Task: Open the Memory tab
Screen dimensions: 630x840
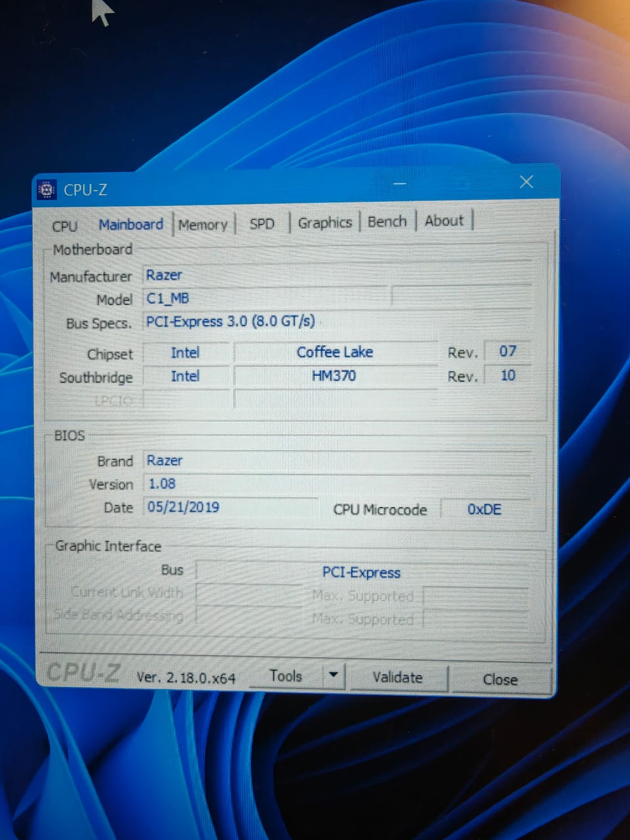Action: (203, 225)
